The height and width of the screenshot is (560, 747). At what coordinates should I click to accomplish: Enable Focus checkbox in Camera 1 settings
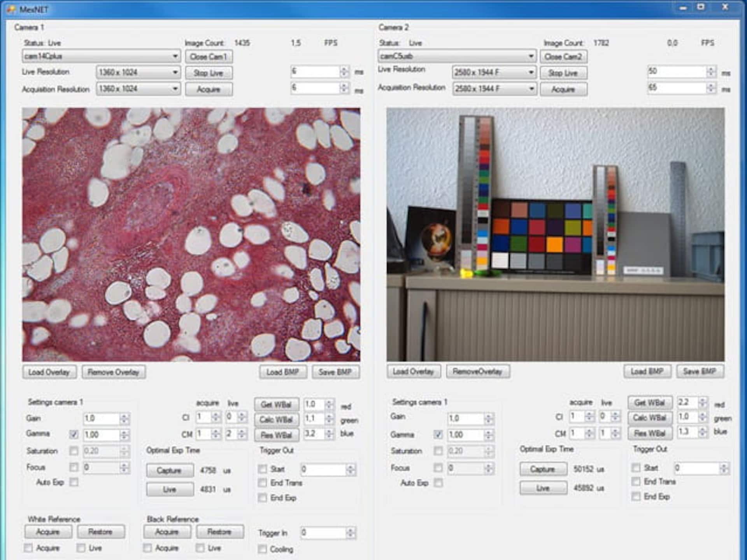[74, 467]
